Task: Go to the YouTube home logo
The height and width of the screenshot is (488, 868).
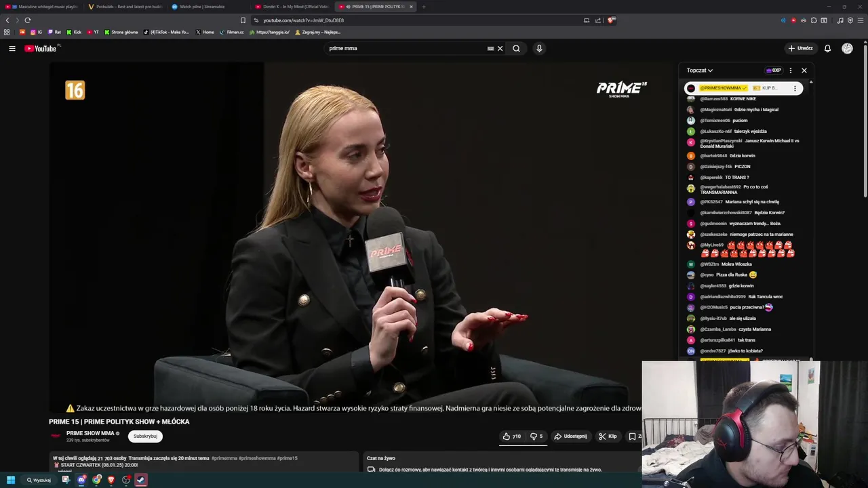Action: (41, 48)
